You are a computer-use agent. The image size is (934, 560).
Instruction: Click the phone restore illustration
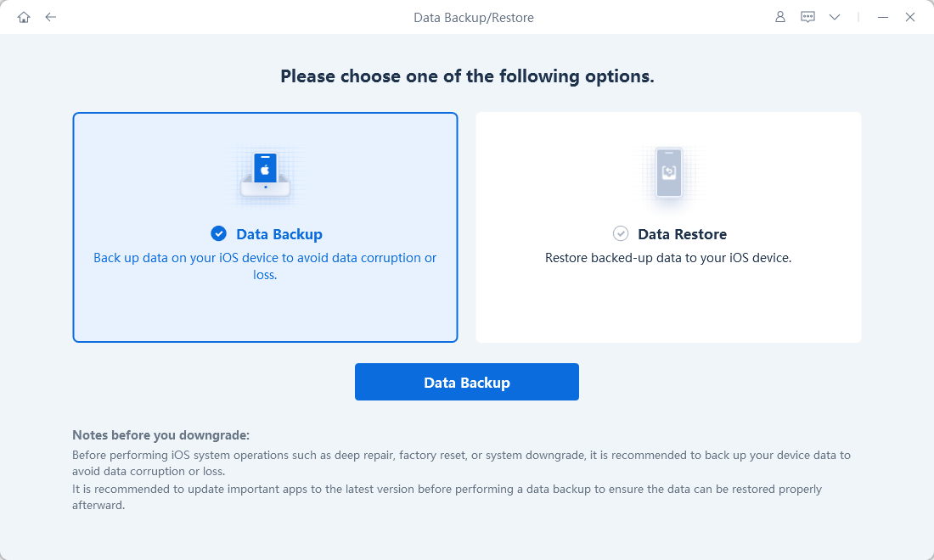point(668,176)
